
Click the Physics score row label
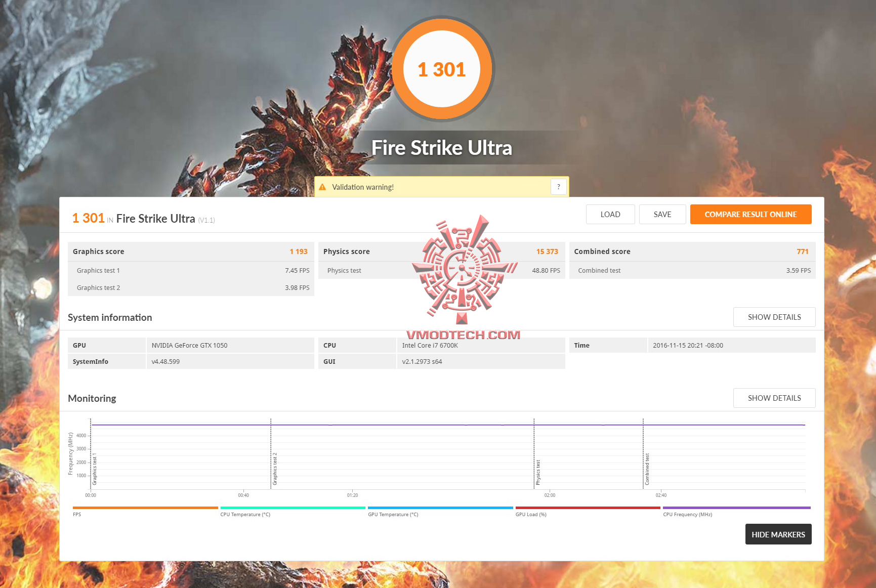coord(346,251)
